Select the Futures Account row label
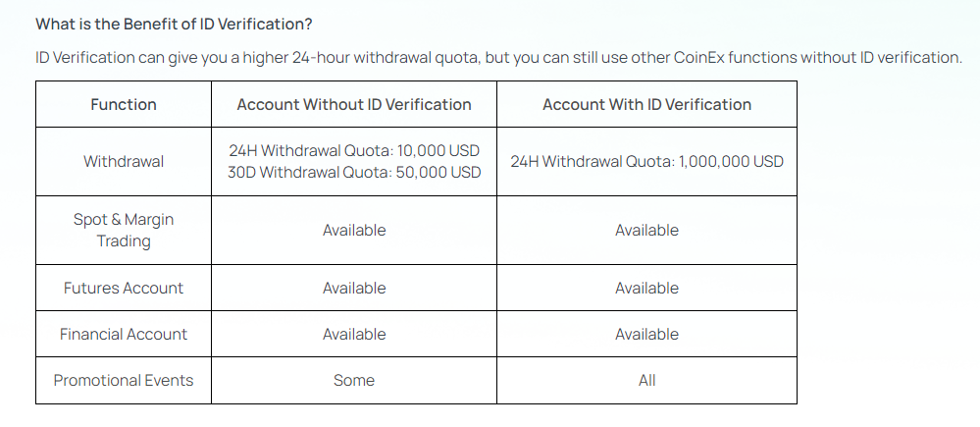 tap(124, 289)
